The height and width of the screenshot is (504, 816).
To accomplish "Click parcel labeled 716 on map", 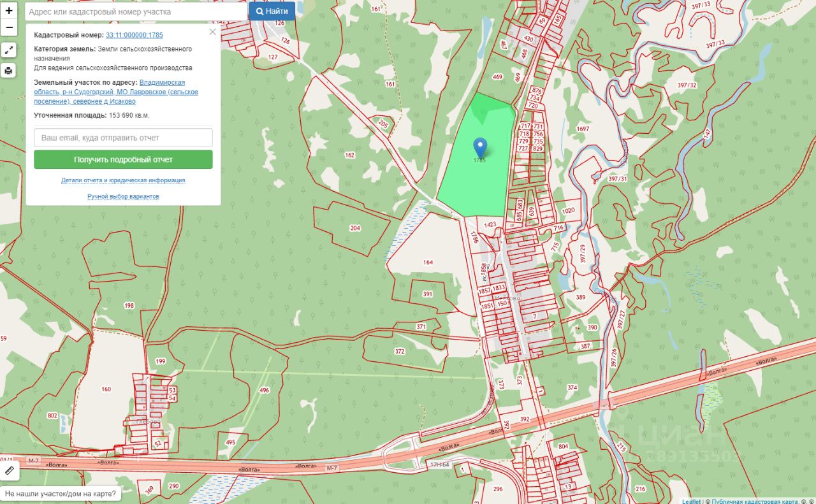I will tap(558, 227).
